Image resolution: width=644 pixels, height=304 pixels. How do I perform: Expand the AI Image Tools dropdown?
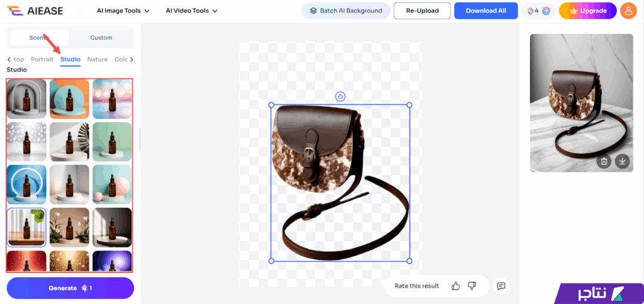click(123, 11)
